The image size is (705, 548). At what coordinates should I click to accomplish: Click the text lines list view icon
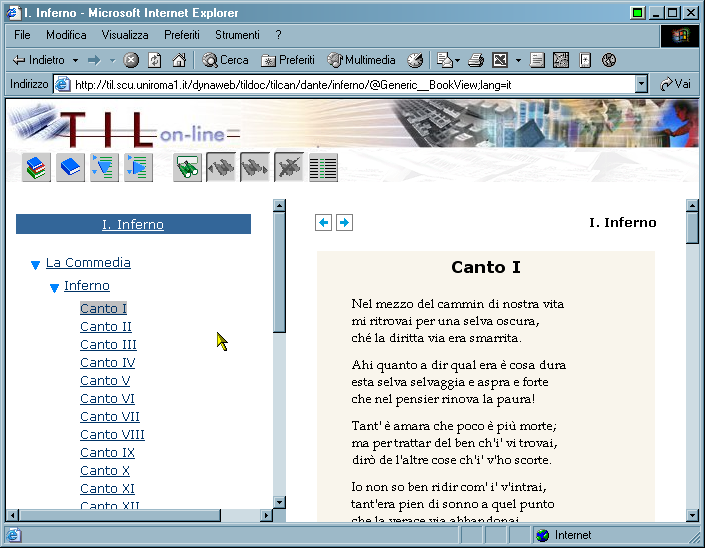(323, 168)
